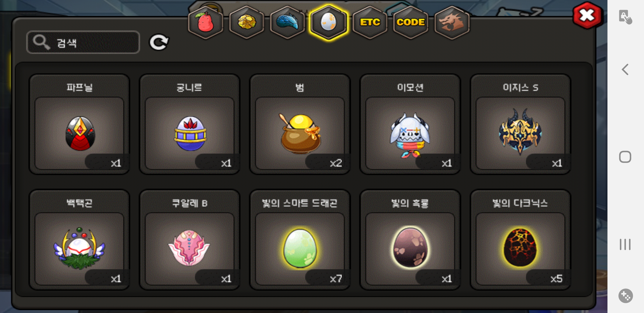
Task: Close the inventory with red X
Action: click(x=587, y=15)
